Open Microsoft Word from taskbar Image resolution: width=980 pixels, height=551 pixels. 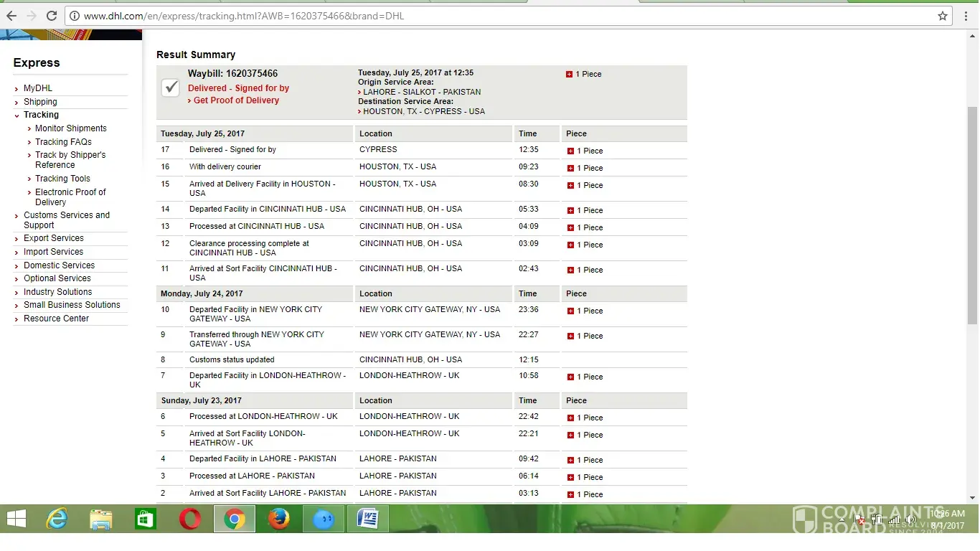click(x=367, y=519)
